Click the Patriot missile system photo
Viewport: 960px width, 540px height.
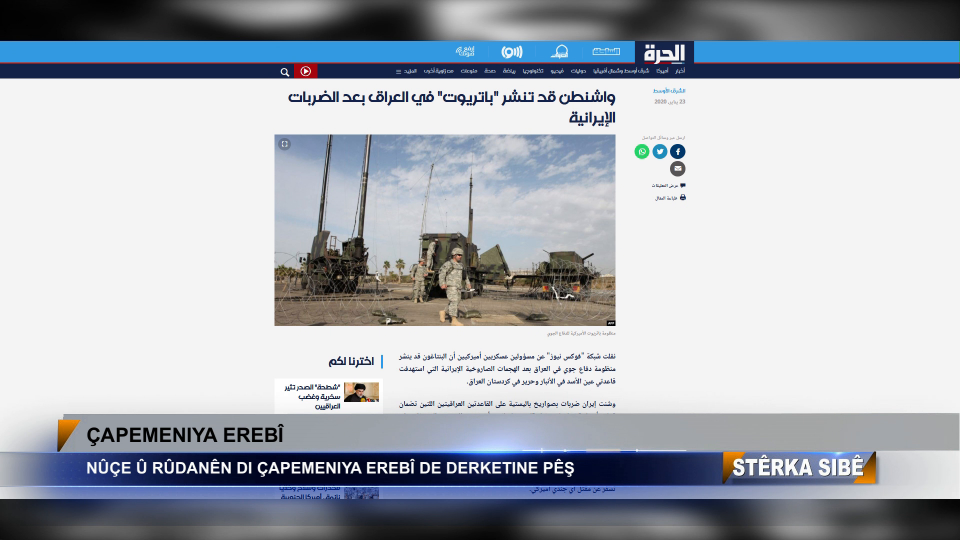444,230
